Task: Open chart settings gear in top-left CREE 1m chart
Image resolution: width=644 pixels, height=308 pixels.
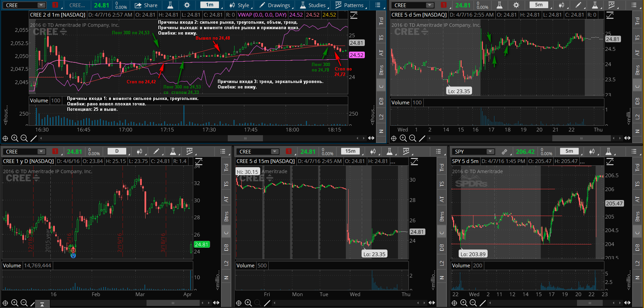Action: click(187, 5)
